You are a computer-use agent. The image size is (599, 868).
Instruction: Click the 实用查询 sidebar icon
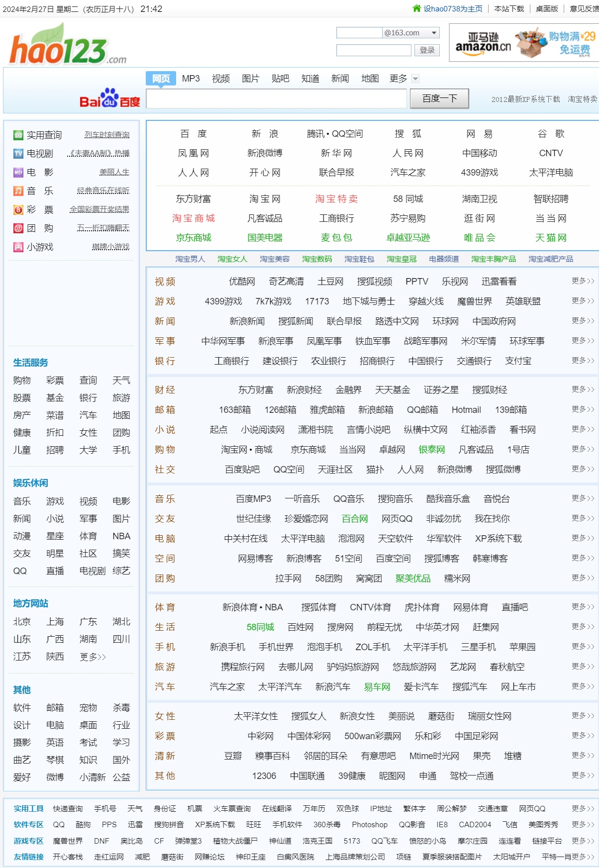click(18, 135)
